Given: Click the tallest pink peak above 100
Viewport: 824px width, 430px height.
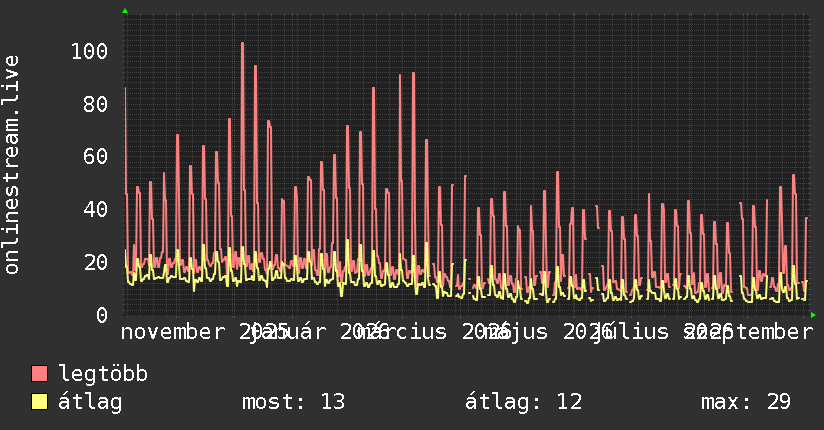Looking at the screenshot, I should (x=242, y=44).
